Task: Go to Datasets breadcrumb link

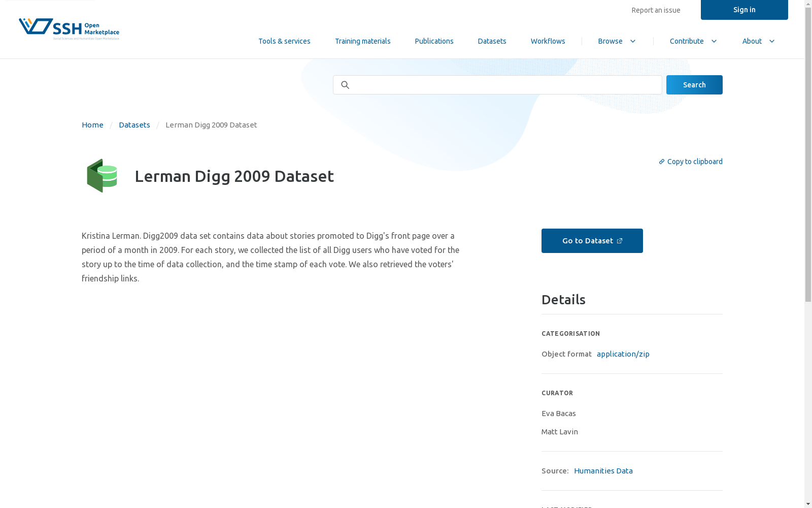Action: 134,125
